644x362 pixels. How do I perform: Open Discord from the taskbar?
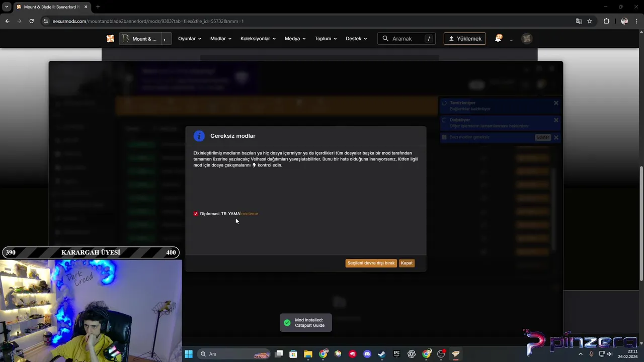coord(367,354)
